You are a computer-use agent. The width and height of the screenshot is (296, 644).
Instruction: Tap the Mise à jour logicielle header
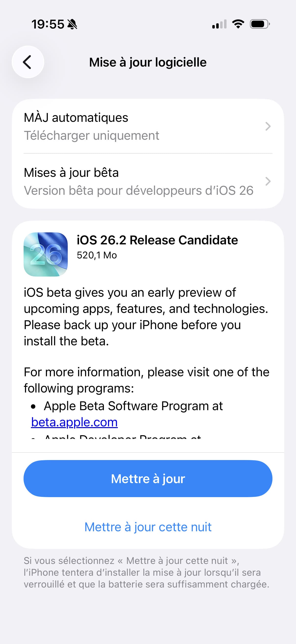[148, 62]
